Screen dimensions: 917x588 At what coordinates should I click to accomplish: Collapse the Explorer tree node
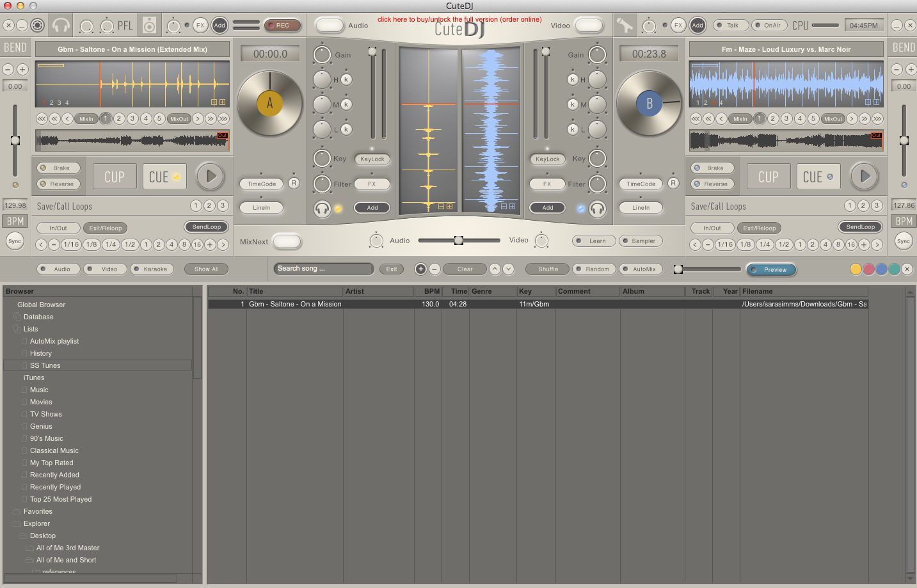(x=17, y=523)
